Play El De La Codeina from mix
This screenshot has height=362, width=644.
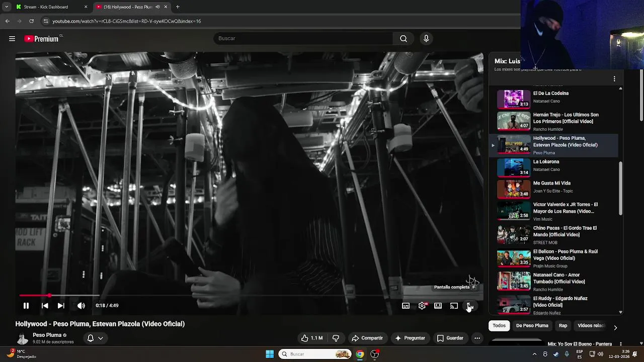(x=553, y=99)
